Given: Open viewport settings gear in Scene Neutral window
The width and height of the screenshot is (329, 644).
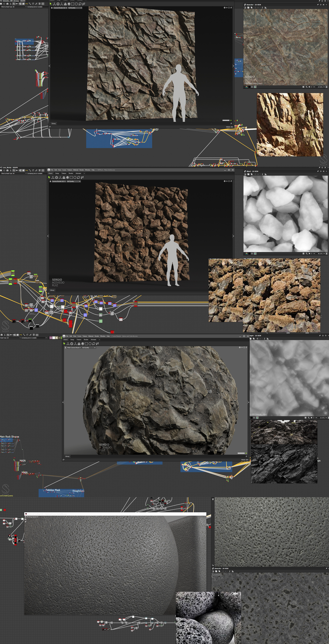Looking at the screenshot, I should click(x=240, y=347).
